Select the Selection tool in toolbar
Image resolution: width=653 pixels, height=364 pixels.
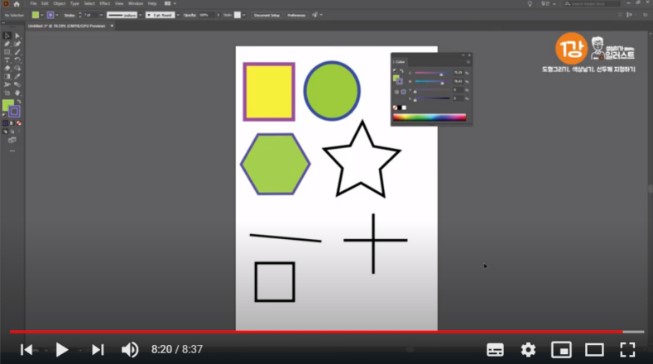(x=7, y=36)
